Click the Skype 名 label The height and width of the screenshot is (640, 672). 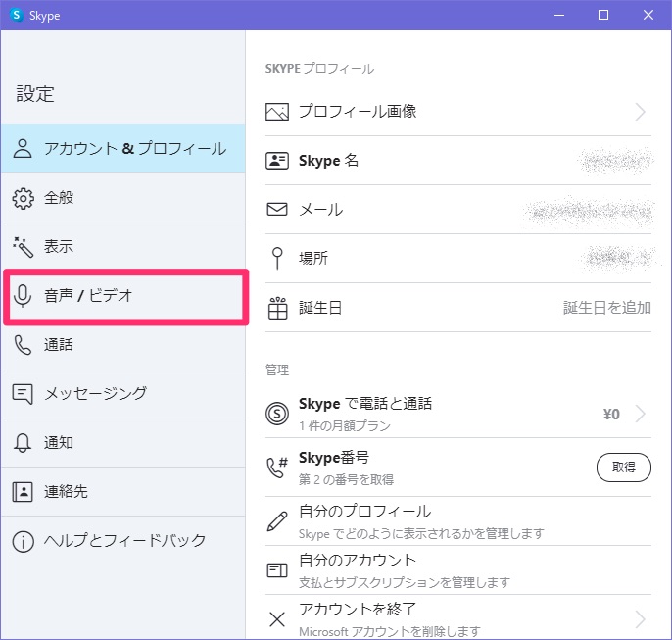pyautogui.click(x=329, y=161)
